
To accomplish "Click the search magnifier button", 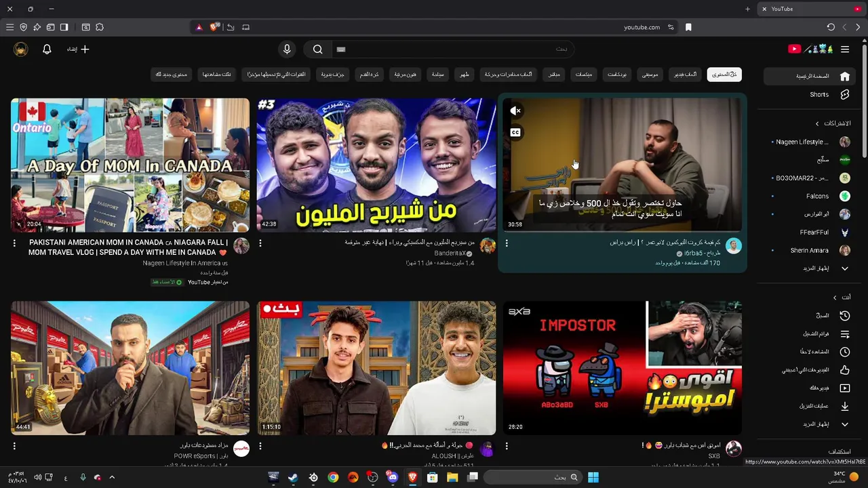I will click(x=317, y=49).
